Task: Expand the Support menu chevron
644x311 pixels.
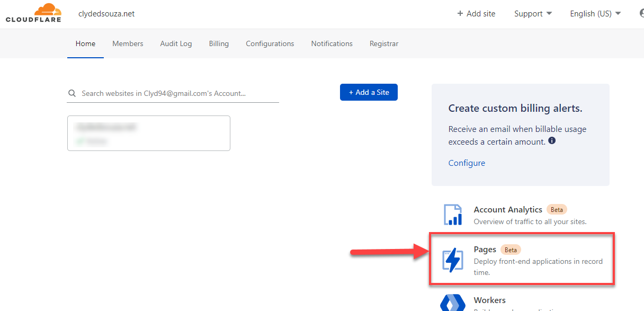Action: tap(549, 14)
